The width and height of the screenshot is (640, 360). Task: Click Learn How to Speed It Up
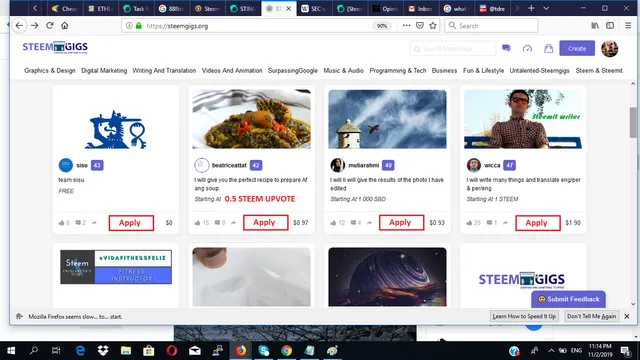click(x=524, y=316)
